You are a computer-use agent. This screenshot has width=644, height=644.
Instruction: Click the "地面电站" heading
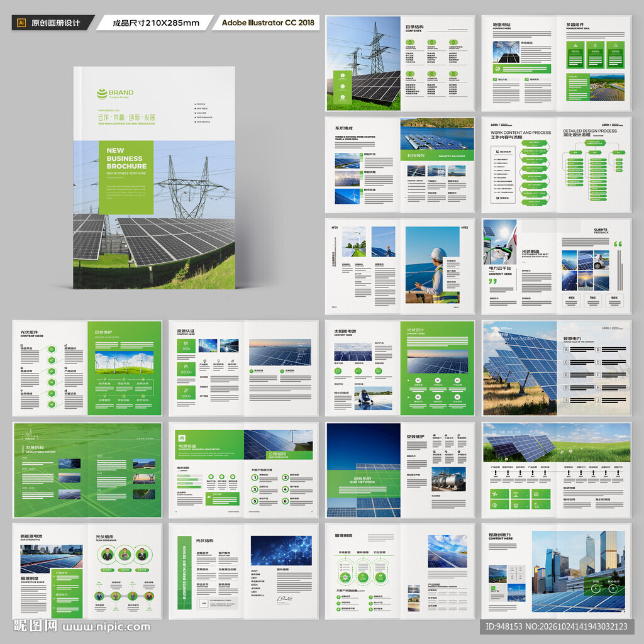[x=501, y=25]
